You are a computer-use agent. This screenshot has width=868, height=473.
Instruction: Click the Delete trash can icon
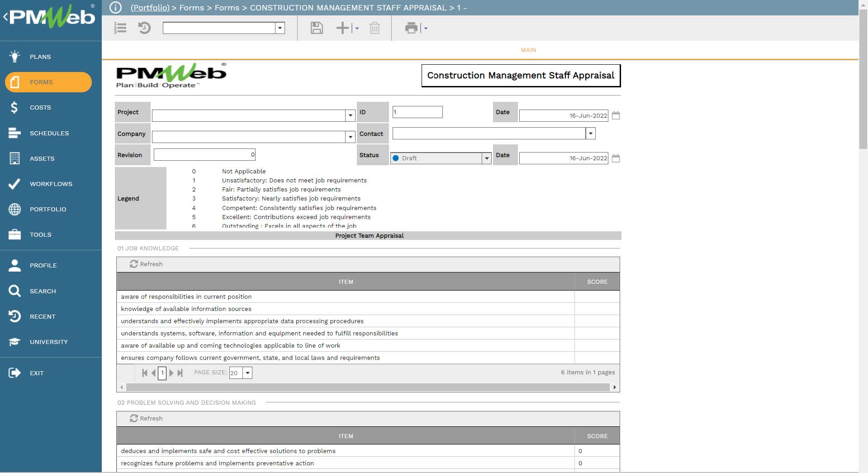[x=375, y=28]
